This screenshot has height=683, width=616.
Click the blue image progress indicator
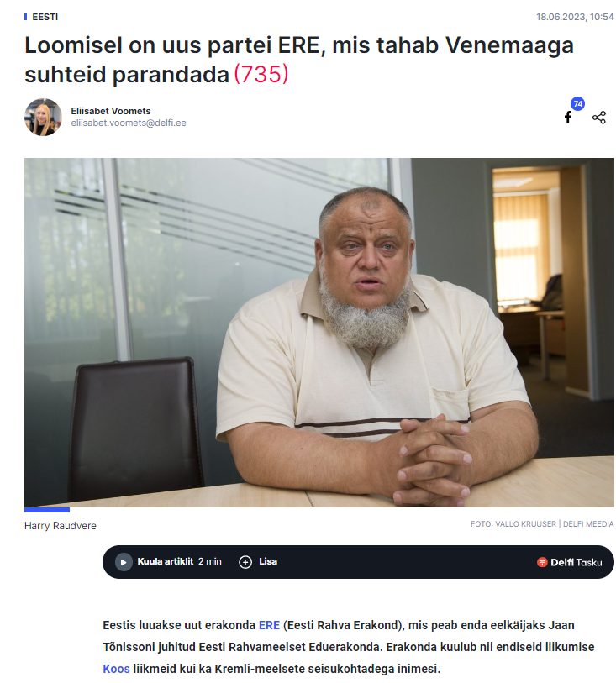tap(47, 510)
